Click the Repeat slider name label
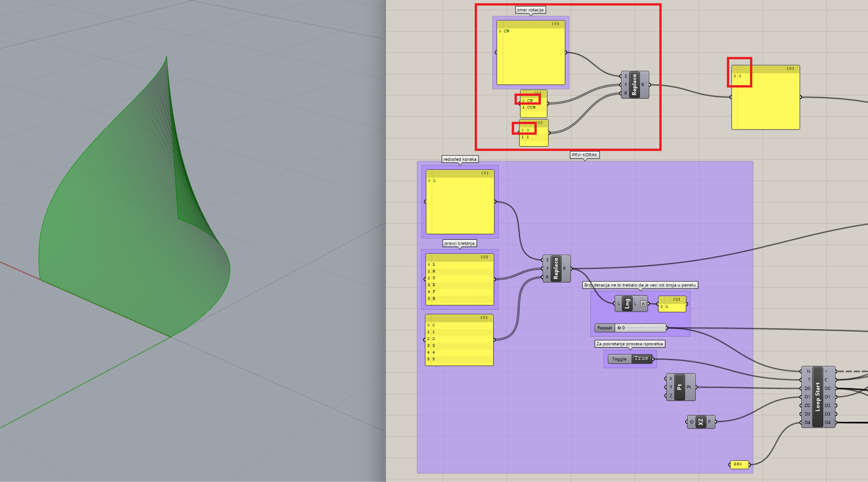The image size is (868, 482). [604, 328]
